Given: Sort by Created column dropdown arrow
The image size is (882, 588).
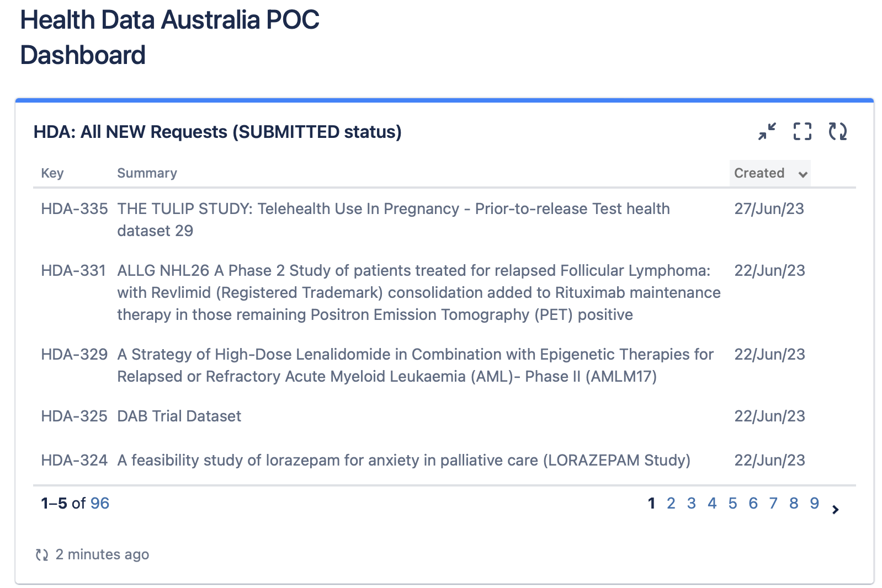Looking at the screenshot, I should point(803,174).
